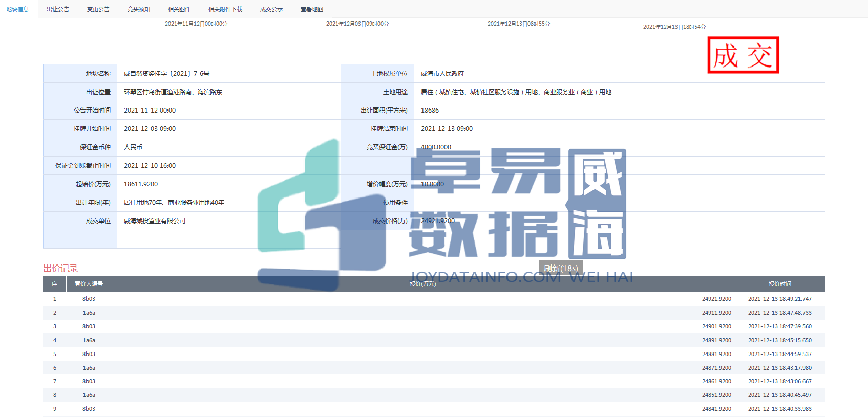Click the 威海城投置业有限公司 winner name
The width and height of the screenshot is (868, 419).
coord(155,221)
